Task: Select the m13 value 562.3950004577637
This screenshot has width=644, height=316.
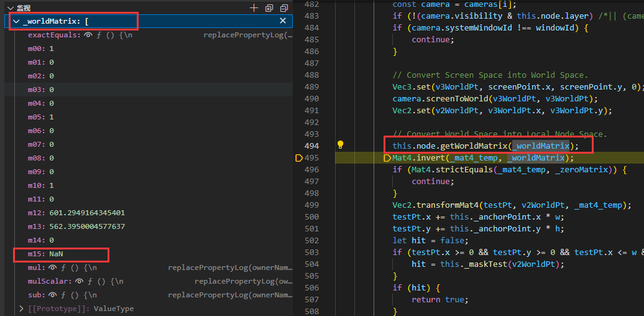Action: point(87,226)
